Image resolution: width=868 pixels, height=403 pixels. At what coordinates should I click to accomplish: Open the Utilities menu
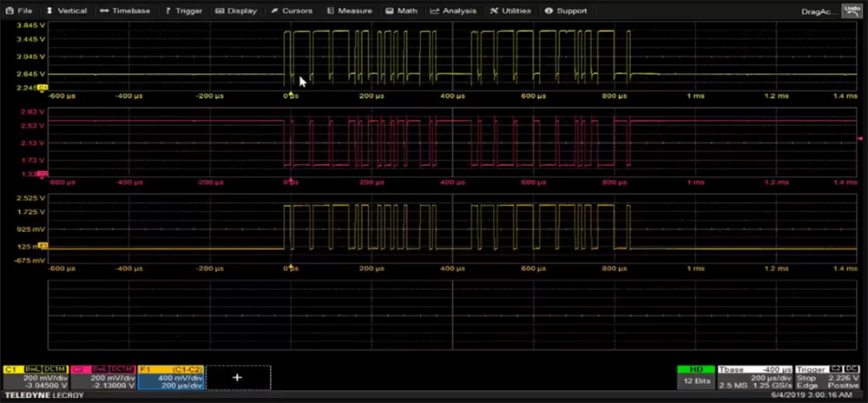[511, 10]
